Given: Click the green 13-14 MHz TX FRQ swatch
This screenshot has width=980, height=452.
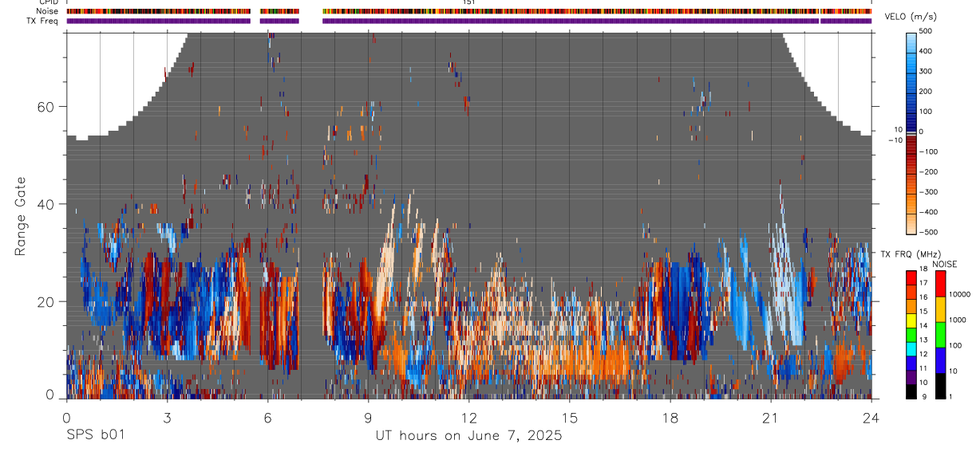Looking at the screenshot, I should click(911, 335).
